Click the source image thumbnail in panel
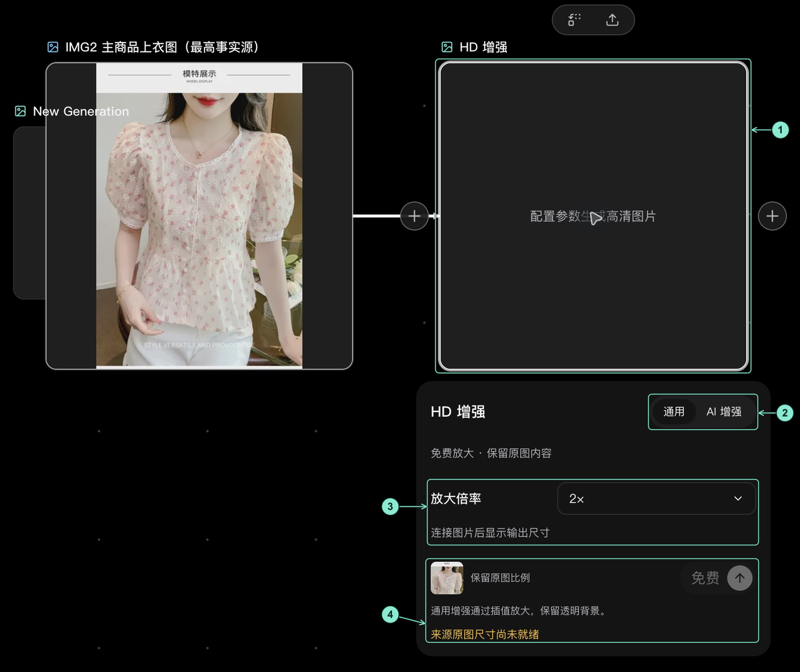This screenshot has height=672, width=800. point(447,578)
